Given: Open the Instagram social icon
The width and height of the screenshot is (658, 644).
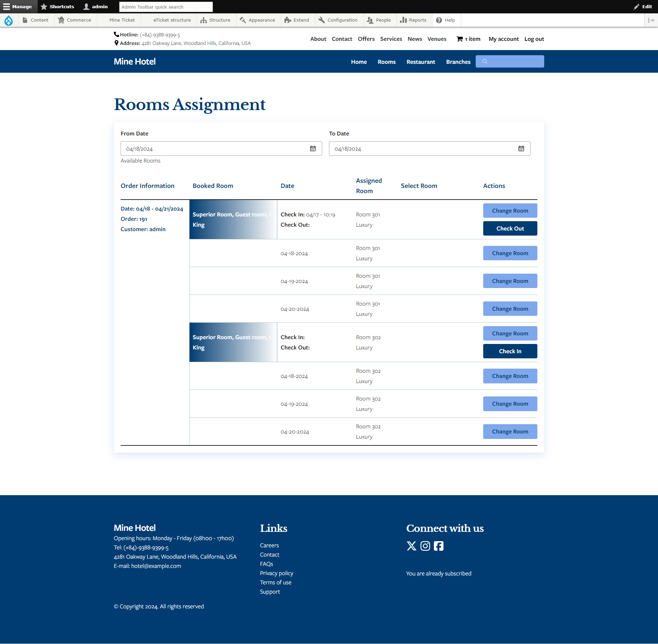Looking at the screenshot, I should [425, 546].
